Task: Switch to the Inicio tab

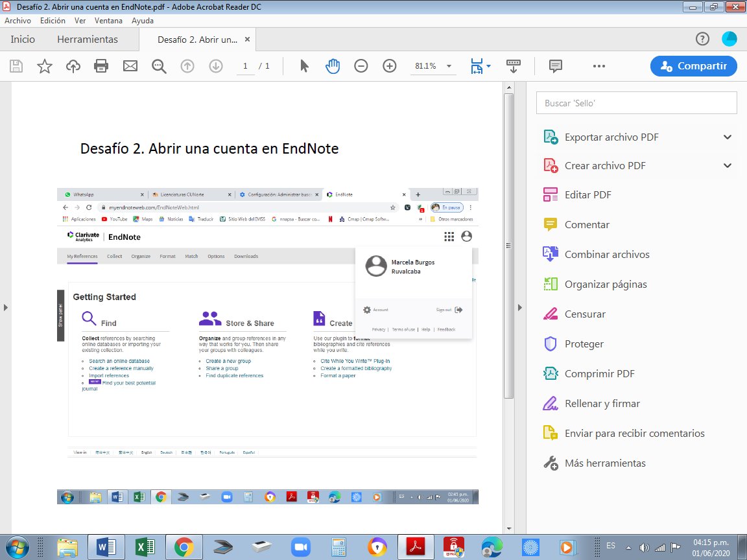Action: point(23,39)
